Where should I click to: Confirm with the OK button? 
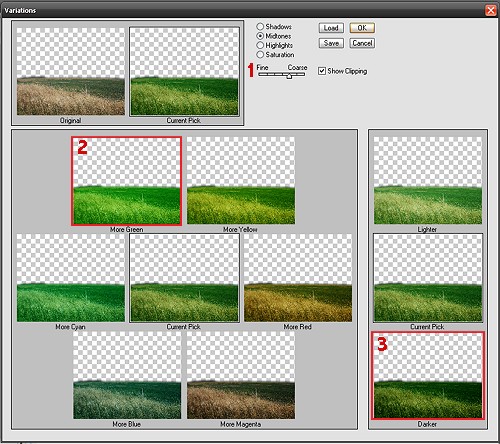[362, 28]
